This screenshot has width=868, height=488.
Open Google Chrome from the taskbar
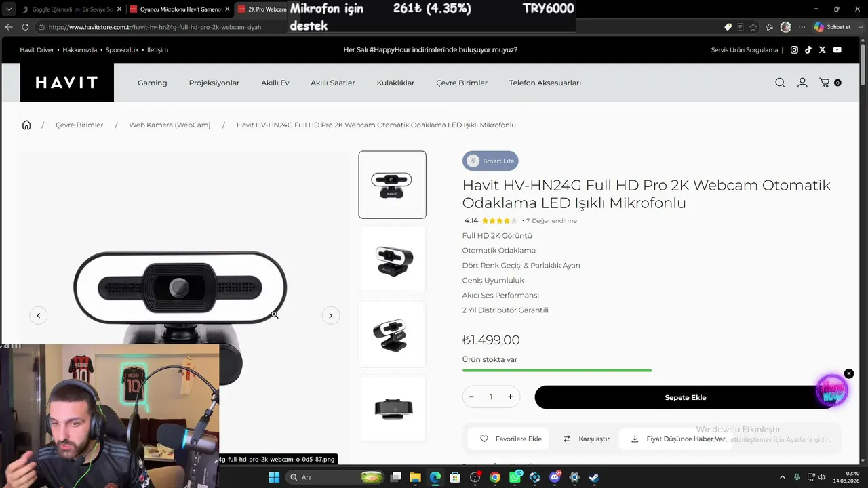495,477
